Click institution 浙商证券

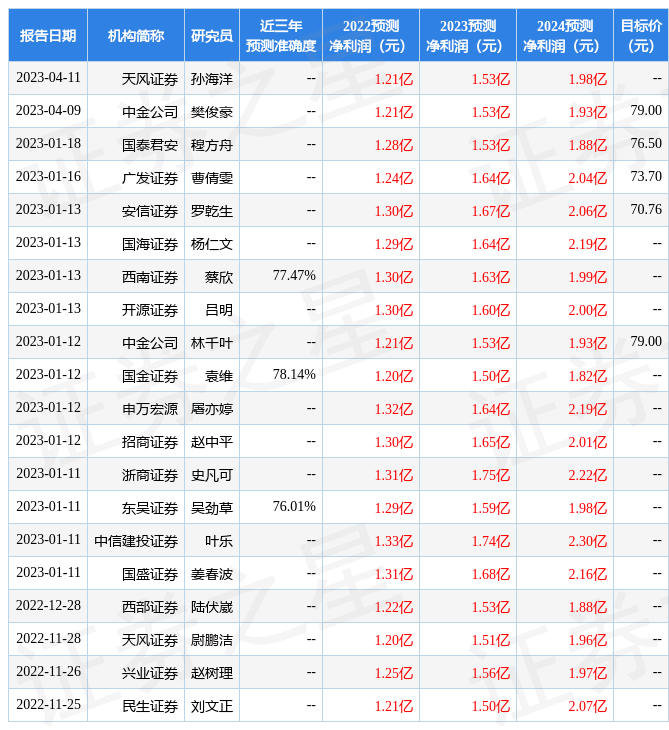tap(150, 475)
